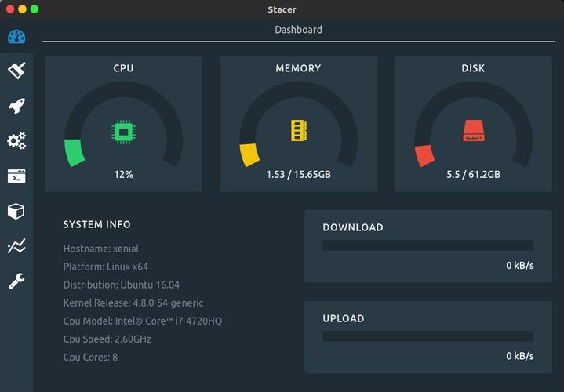Image resolution: width=564 pixels, height=392 pixels.
Task: Click the 12% CPU usage value
Action: tap(124, 175)
